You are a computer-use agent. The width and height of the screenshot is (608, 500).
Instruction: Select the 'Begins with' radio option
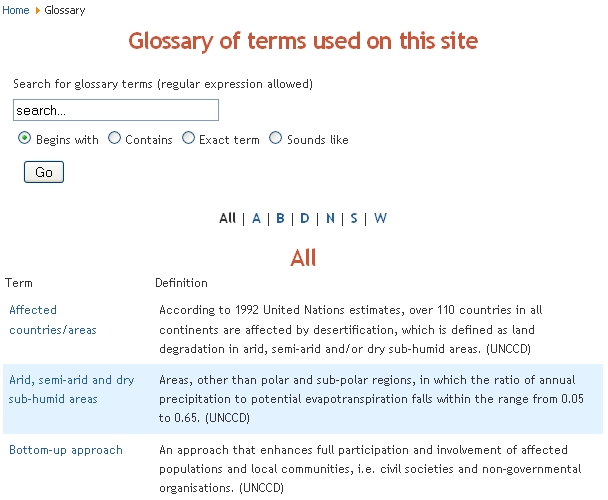[25, 139]
